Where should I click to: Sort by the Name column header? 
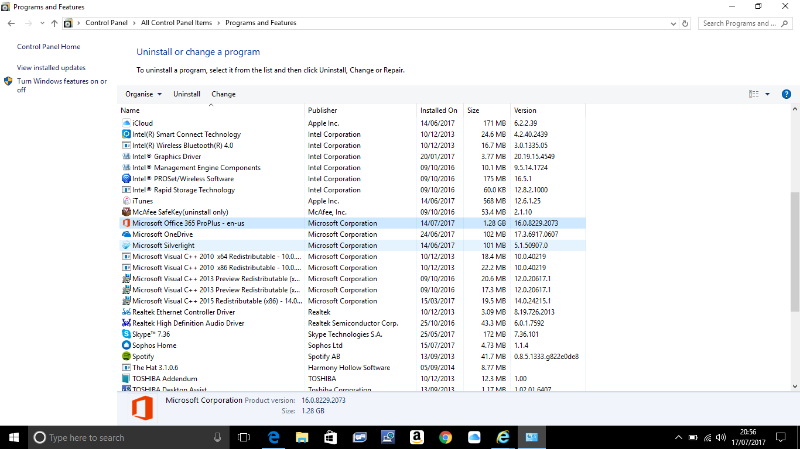[x=211, y=110]
